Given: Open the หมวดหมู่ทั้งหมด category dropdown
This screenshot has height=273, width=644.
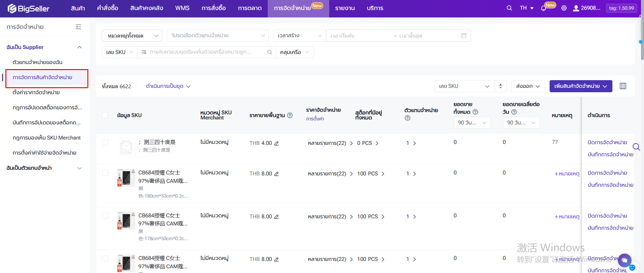Looking at the screenshot, I should tap(132, 36).
